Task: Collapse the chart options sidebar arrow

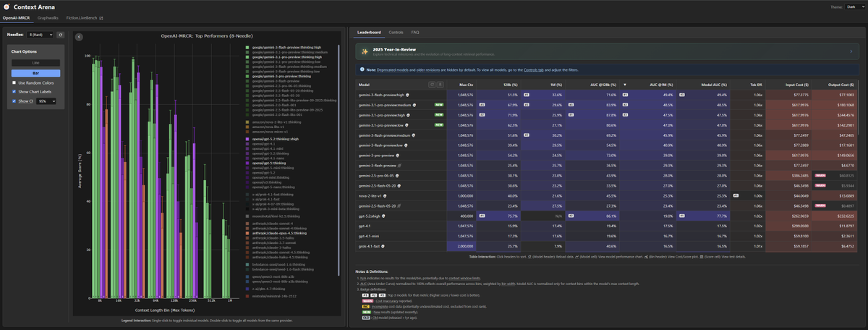Action: (79, 36)
